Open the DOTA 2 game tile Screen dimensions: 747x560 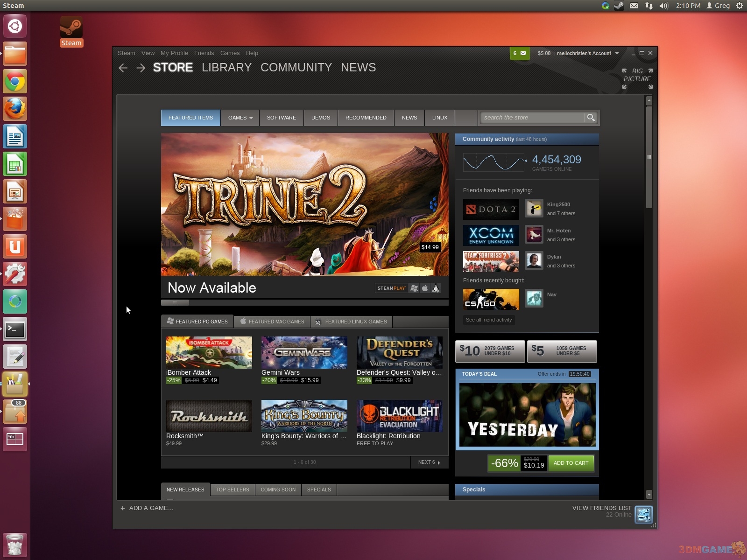[491, 209]
